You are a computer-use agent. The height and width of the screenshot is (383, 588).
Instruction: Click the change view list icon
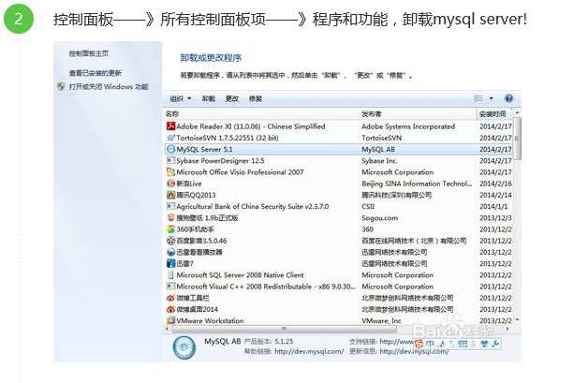[478, 98]
